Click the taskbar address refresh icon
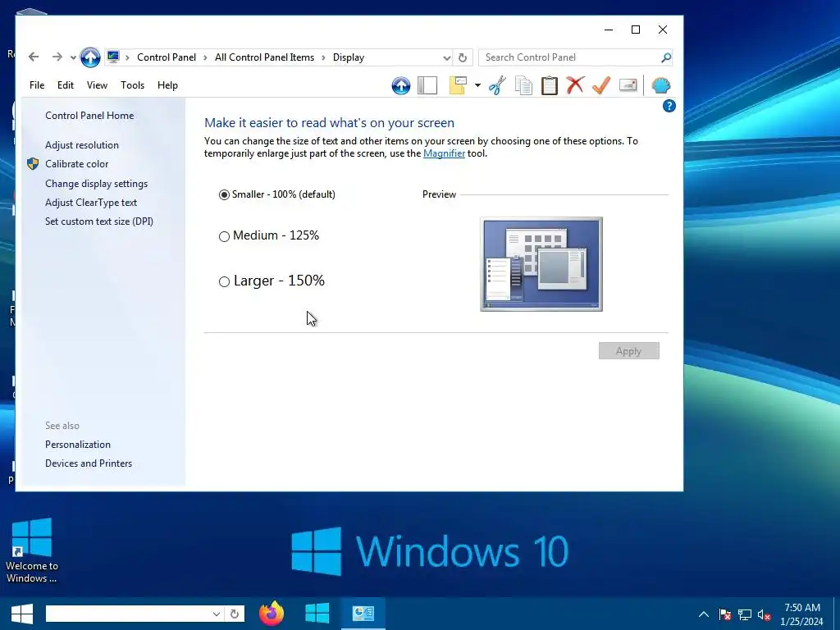The image size is (840, 630). click(234, 614)
